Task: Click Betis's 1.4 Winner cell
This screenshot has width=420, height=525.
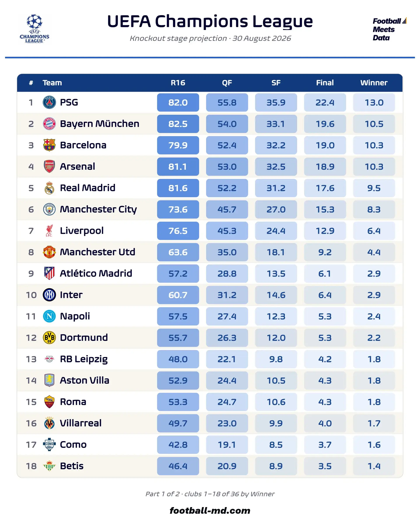Action: 374,466
